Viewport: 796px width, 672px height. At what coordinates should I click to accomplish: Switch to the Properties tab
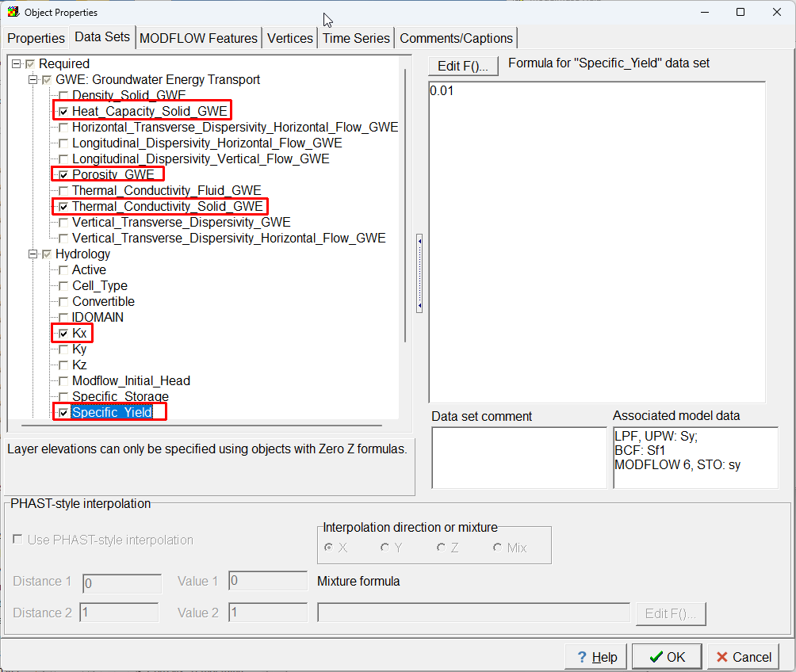tap(36, 38)
